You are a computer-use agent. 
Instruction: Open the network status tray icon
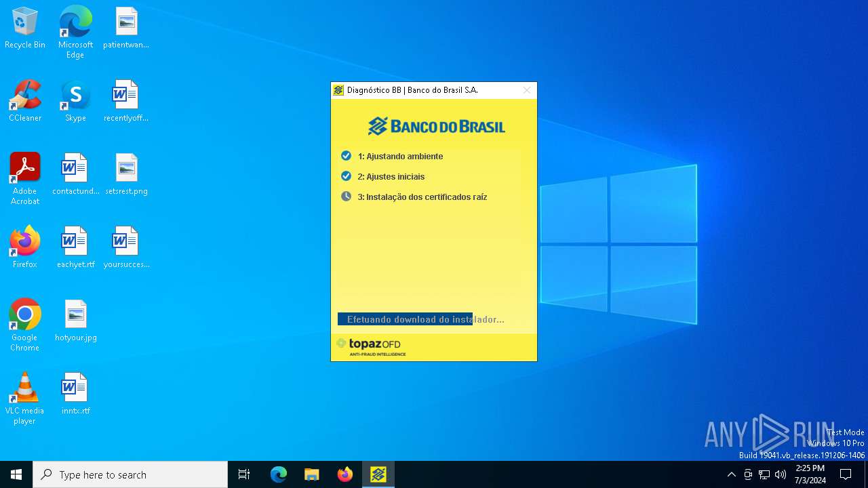point(764,474)
